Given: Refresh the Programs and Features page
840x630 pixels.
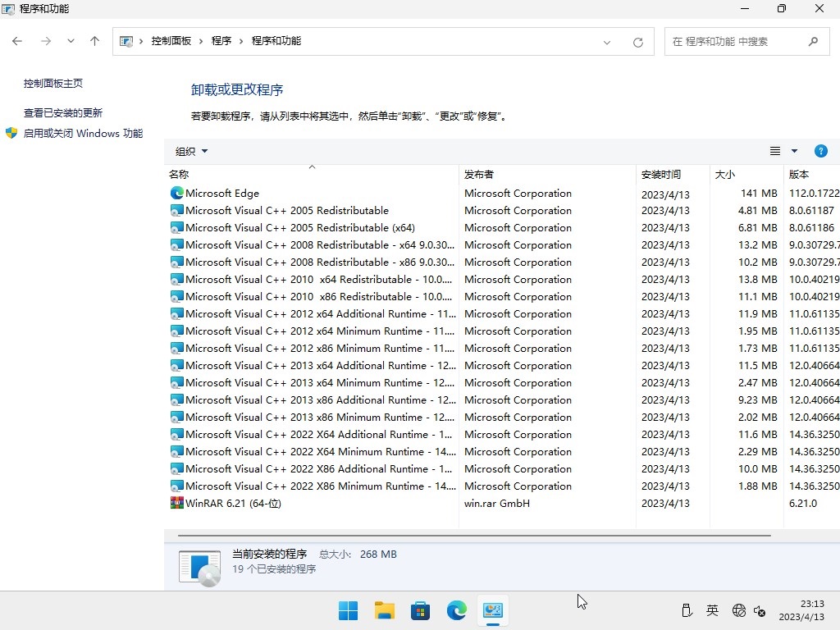Looking at the screenshot, I should (x=638, y=40).
